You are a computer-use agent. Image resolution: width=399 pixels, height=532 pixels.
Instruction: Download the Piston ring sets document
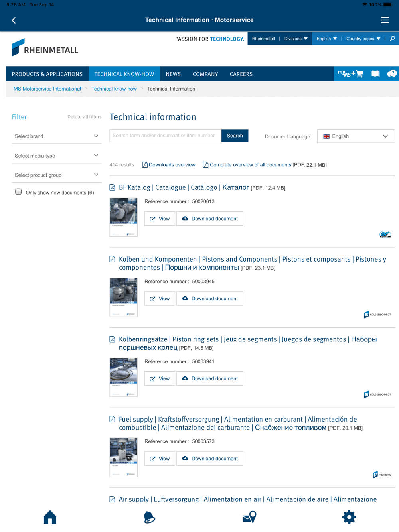[210, 378]
